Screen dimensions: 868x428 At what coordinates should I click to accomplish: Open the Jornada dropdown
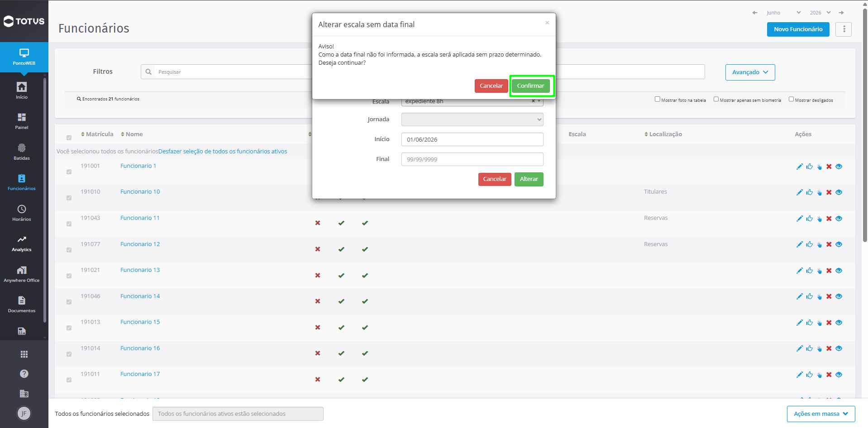(x=472, y=119)
